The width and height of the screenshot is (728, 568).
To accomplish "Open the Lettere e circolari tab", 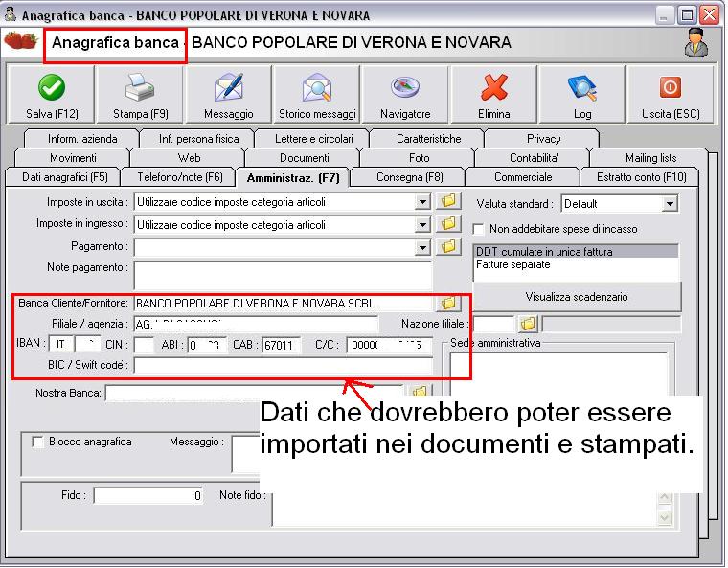I will pos(314,139).
